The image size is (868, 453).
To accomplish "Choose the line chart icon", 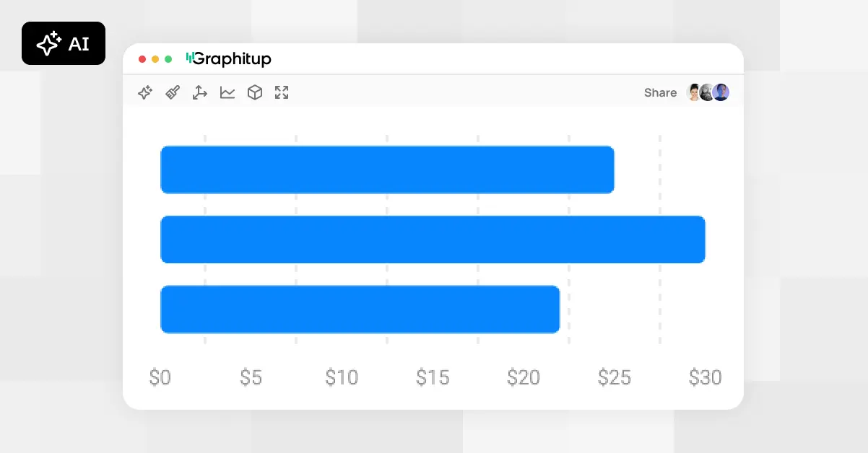I will (x=227, y=92).
